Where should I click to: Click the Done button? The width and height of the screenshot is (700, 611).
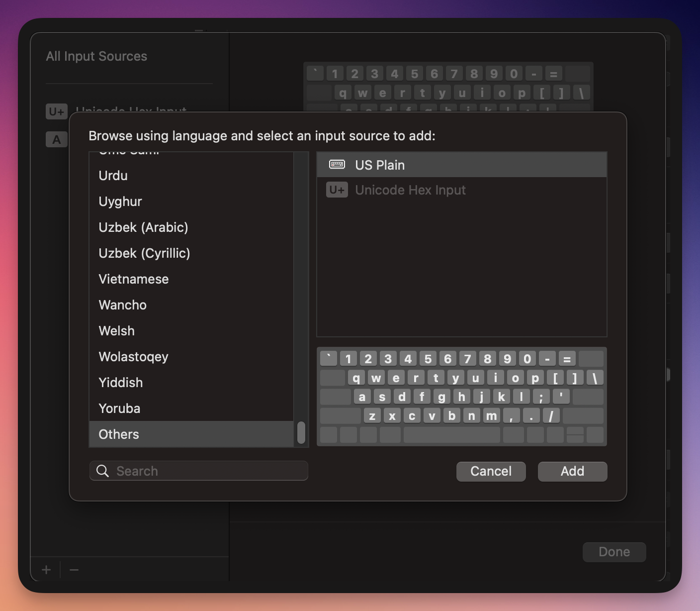pyautogui.click(x=614, y=552)
